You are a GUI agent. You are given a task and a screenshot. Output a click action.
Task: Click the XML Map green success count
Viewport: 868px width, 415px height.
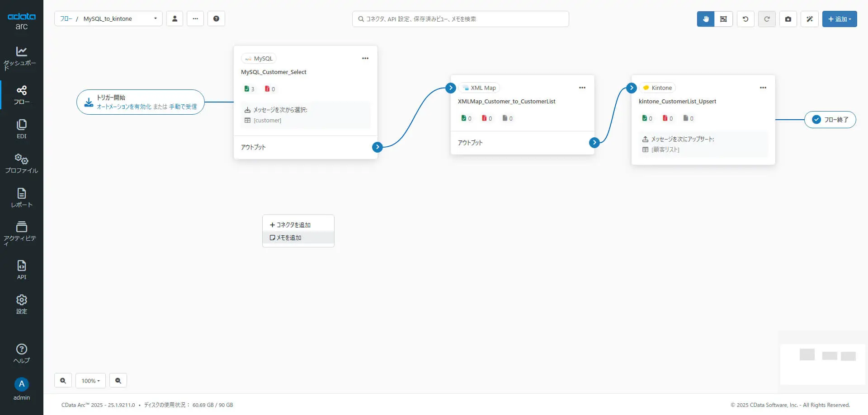466,118
